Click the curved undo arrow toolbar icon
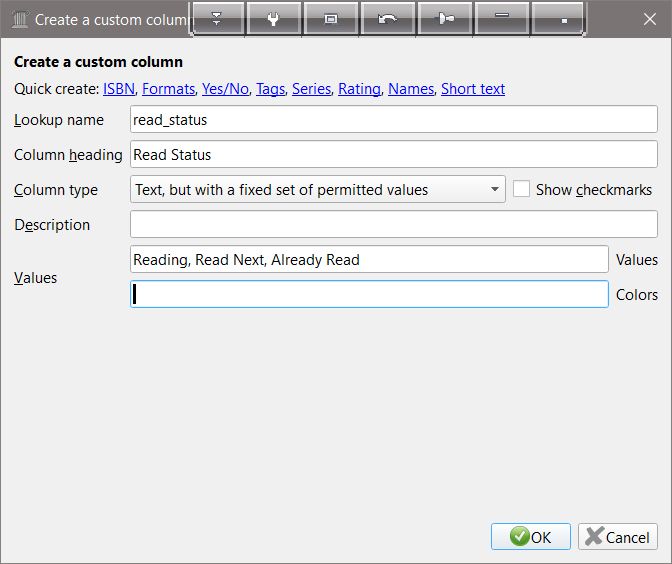 click(388, 19)
